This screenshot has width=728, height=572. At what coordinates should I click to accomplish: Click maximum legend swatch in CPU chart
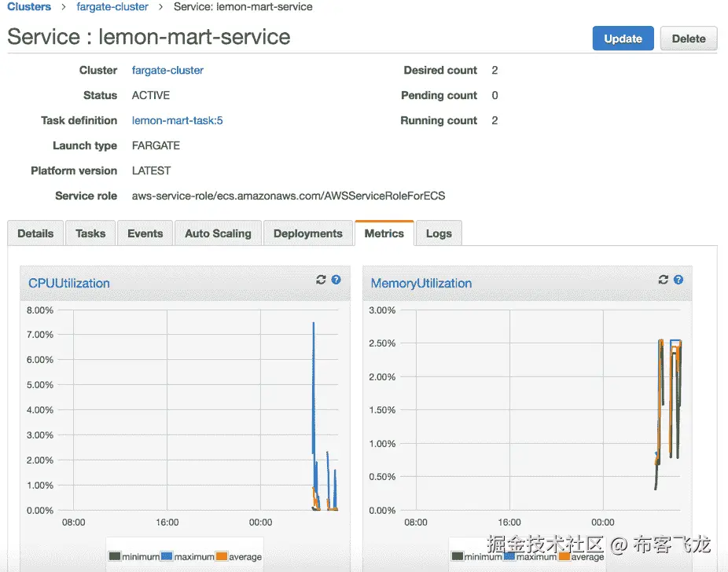167,555
